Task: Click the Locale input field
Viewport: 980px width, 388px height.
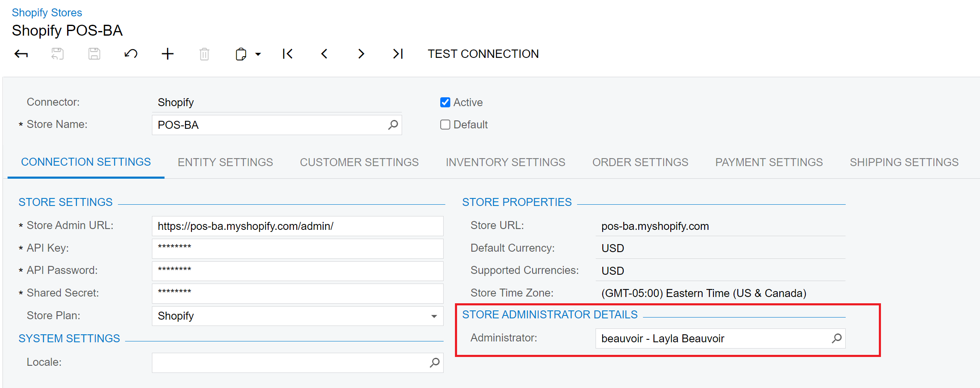Action: click(x=298, y=362)
